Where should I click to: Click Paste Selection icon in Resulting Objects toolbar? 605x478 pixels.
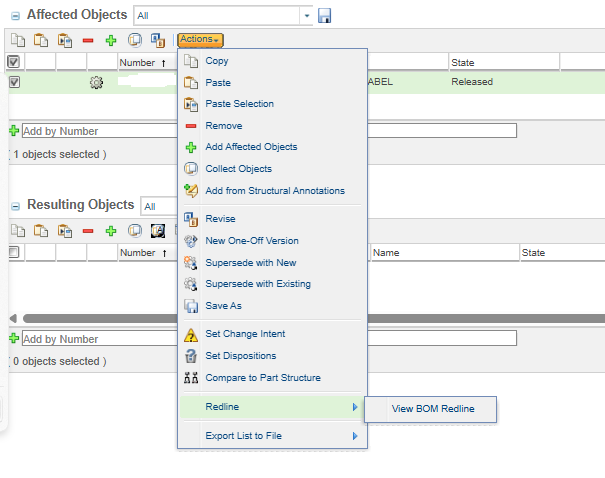point(64,230)
